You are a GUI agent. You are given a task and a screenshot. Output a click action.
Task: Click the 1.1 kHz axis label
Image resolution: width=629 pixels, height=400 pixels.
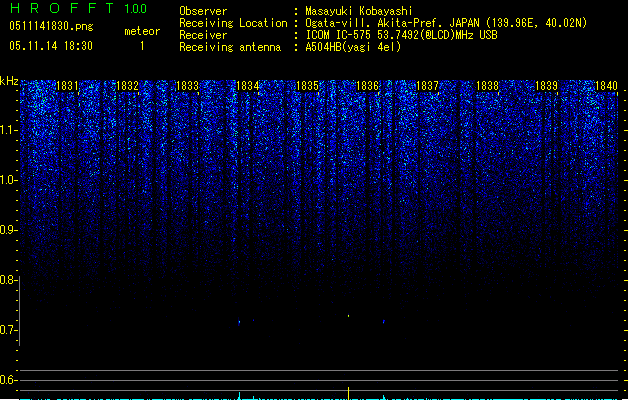pyautogui.click(x=8, y=130)
